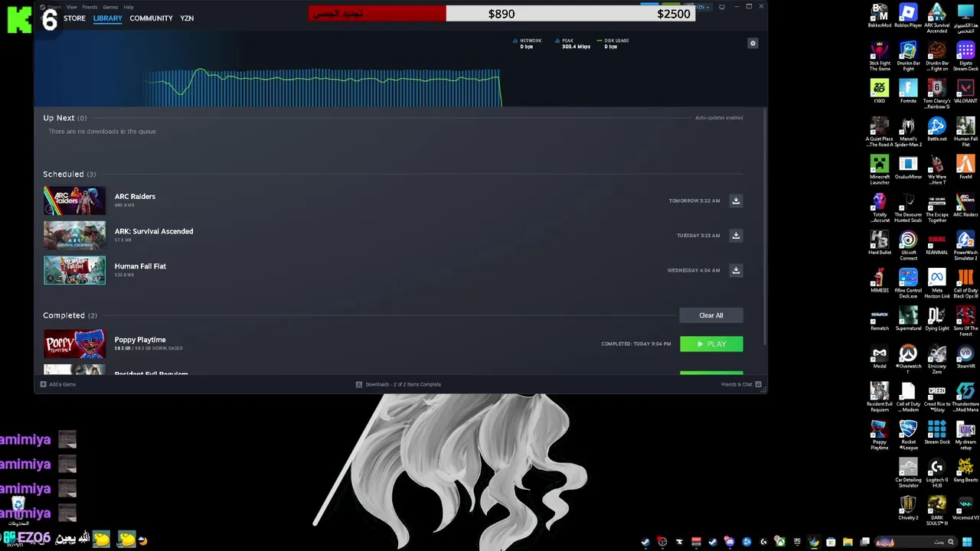Image resolution: width=980 pixels, height=551 pixels.
Task: Open the Medal desktop icon
Action: (880, 357)
